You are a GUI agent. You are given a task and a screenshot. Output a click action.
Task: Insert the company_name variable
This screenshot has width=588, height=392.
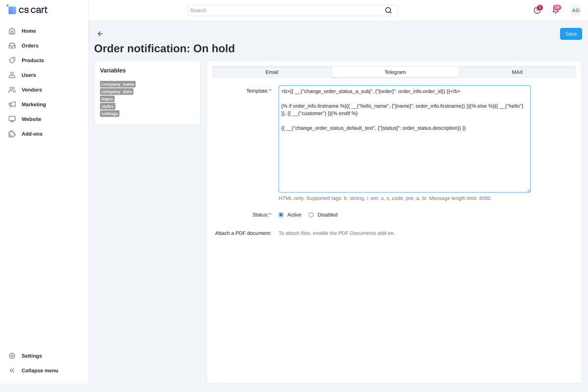coord(118,84)
